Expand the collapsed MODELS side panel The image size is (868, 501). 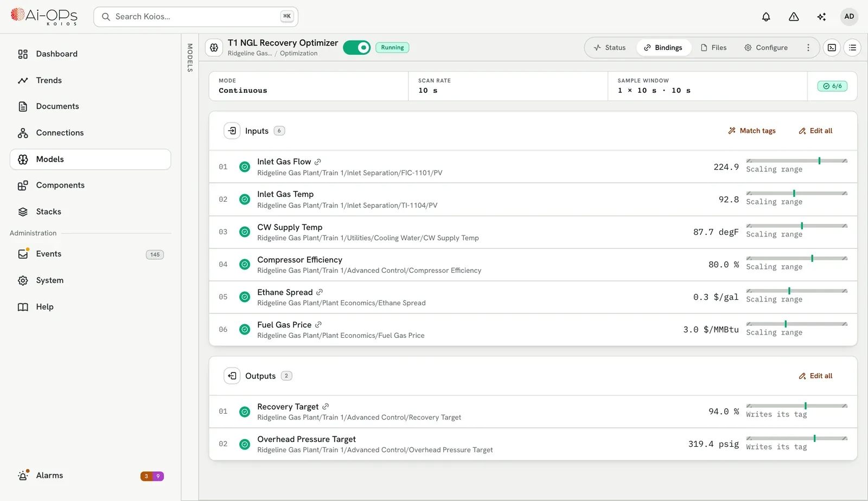point(190,57)
